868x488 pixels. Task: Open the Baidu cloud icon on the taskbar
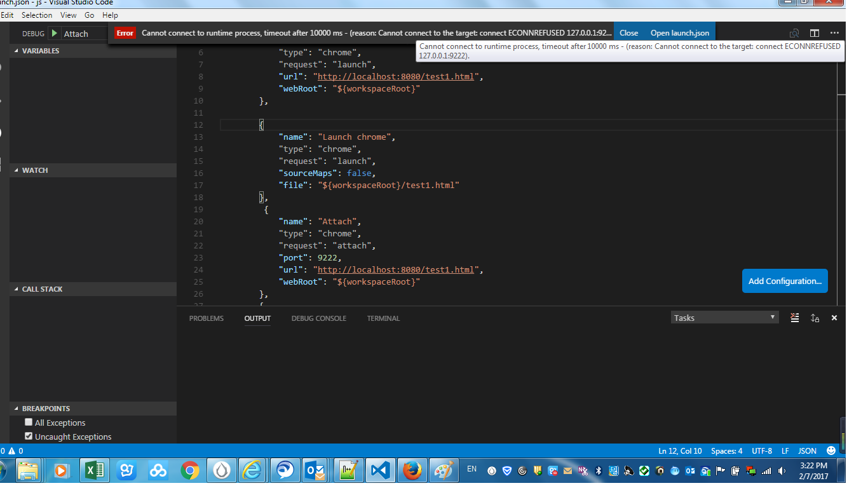click(x=158, y=471)
